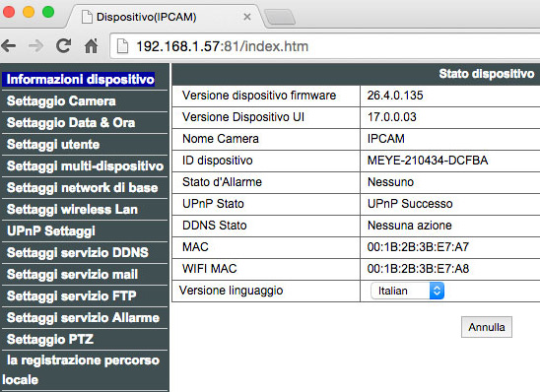Open Settaggi servizio mail
Image resolution: width=540 pixels, height=392 pixels.
point(72,275)
